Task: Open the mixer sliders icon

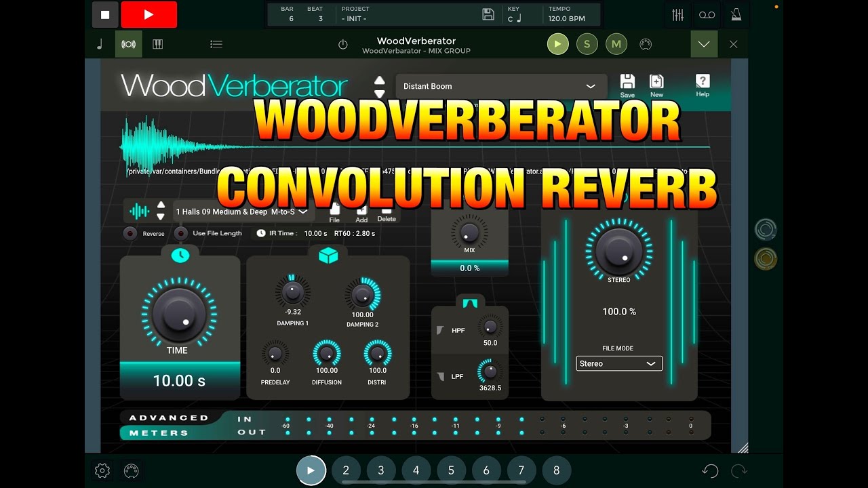Action: (677, 15)
